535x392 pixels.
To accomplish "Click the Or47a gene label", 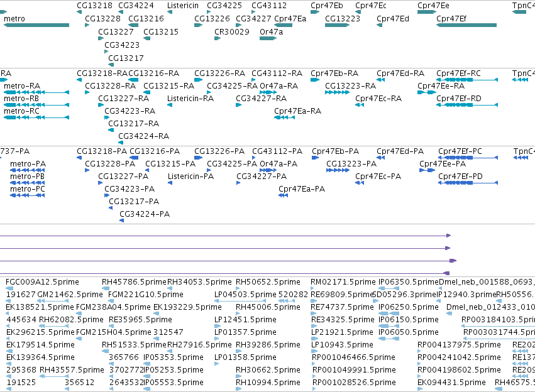I will (x=272, y=32).
